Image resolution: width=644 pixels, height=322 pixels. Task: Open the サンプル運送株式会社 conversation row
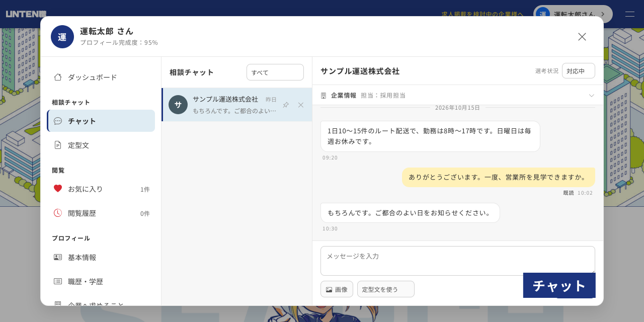tap(237, 105)
